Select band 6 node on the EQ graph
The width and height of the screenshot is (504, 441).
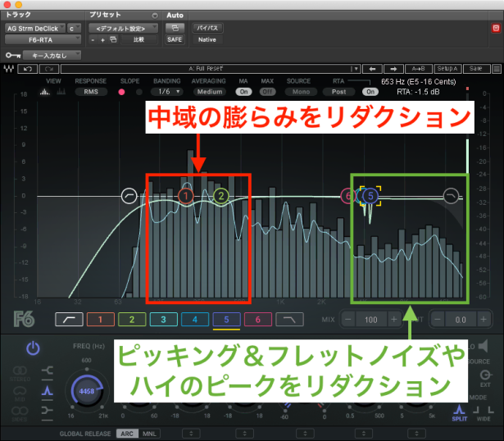pyautogui.click(x=347, y=196)
